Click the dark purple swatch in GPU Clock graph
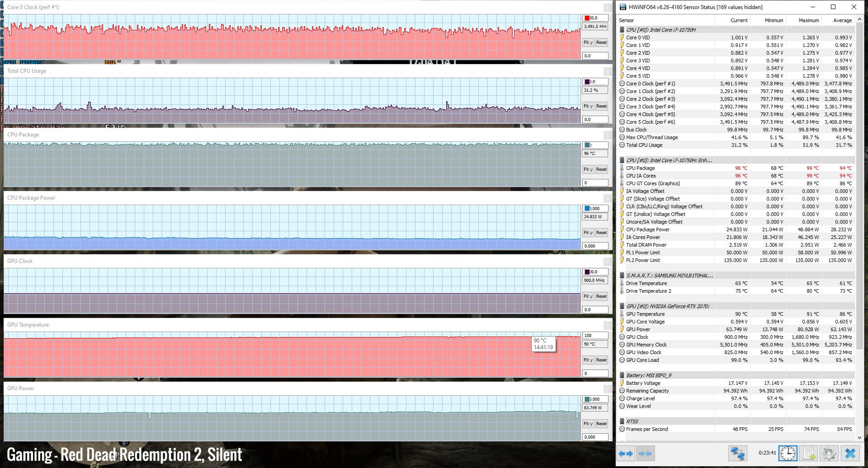 pyautogui.click(x=587, y=272)
